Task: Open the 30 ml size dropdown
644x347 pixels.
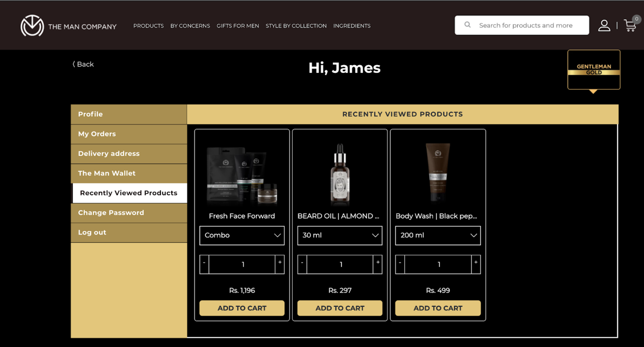Action: (x=340, y=236)
